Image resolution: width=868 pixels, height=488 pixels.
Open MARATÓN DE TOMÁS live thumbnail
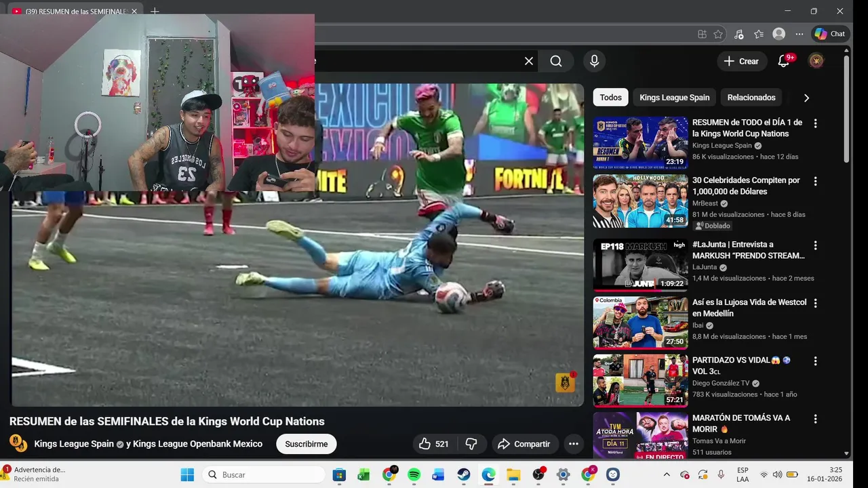641,435
